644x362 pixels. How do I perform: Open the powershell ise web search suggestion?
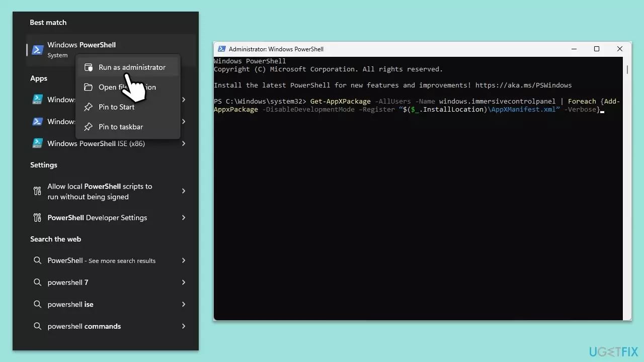point(70,304)
